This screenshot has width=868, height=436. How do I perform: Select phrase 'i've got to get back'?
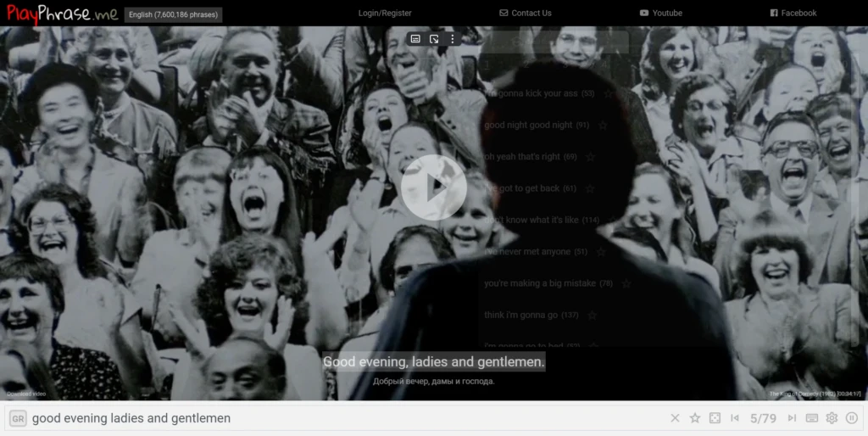(x=522, y=188)
